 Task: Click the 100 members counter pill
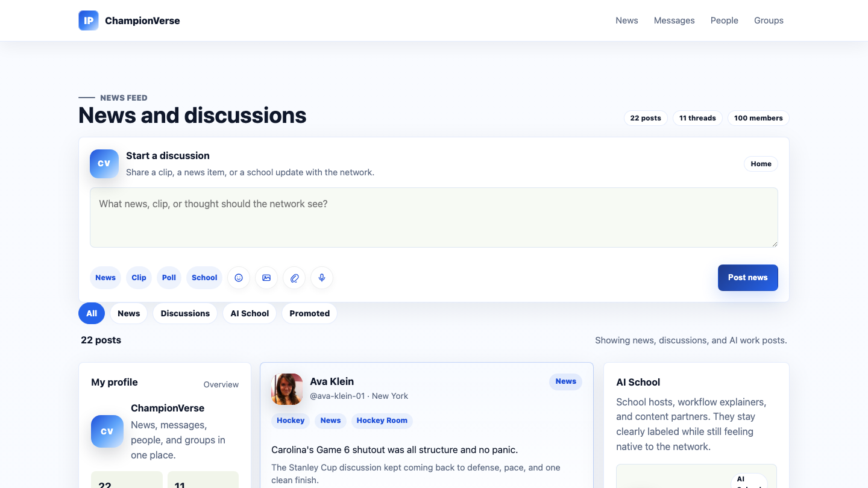(758, 118)
